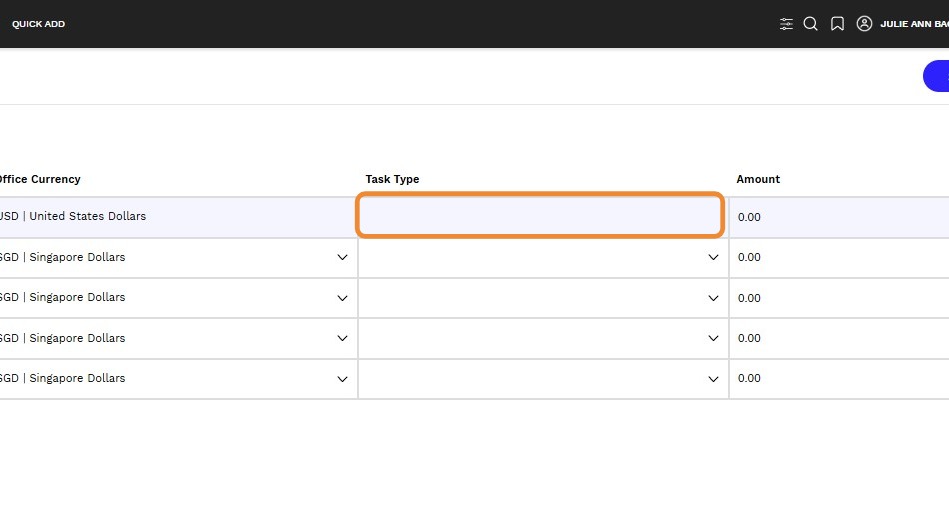The image size is (949, 530).
Task: Select the highlighted Task Type field
Action: click(540, 215)
